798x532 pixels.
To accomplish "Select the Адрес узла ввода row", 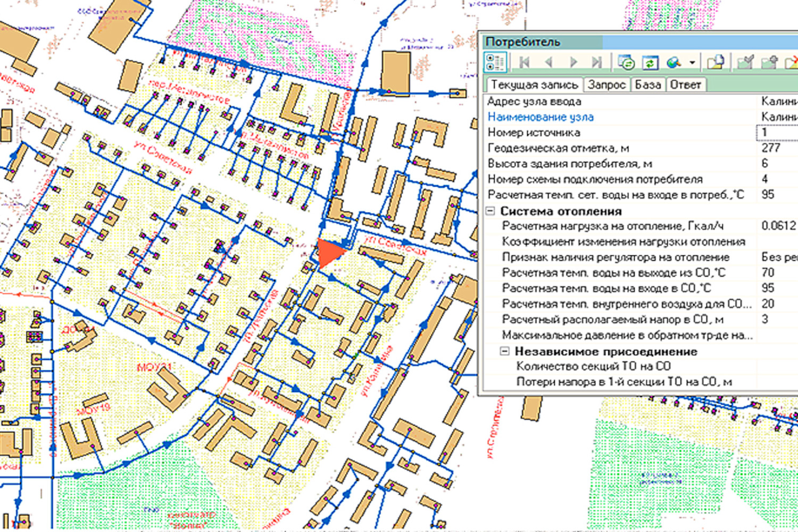I will (x=641, y=101).
